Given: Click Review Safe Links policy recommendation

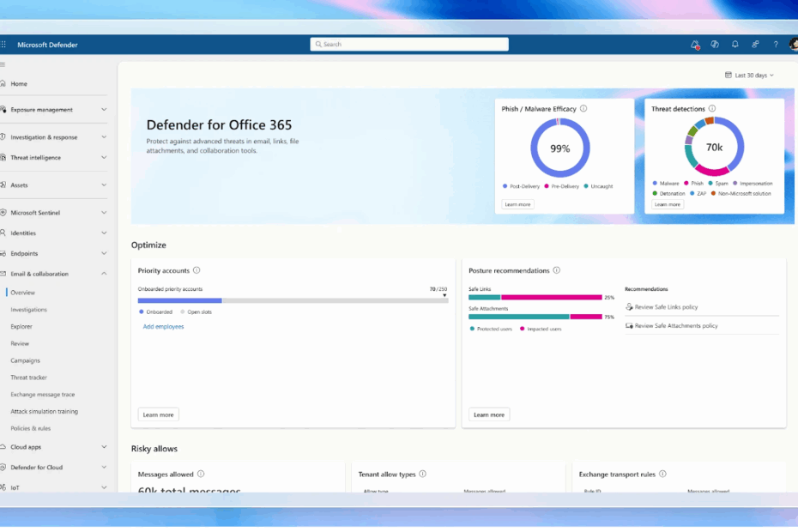Looking at the screenshot, I should 666,307.
